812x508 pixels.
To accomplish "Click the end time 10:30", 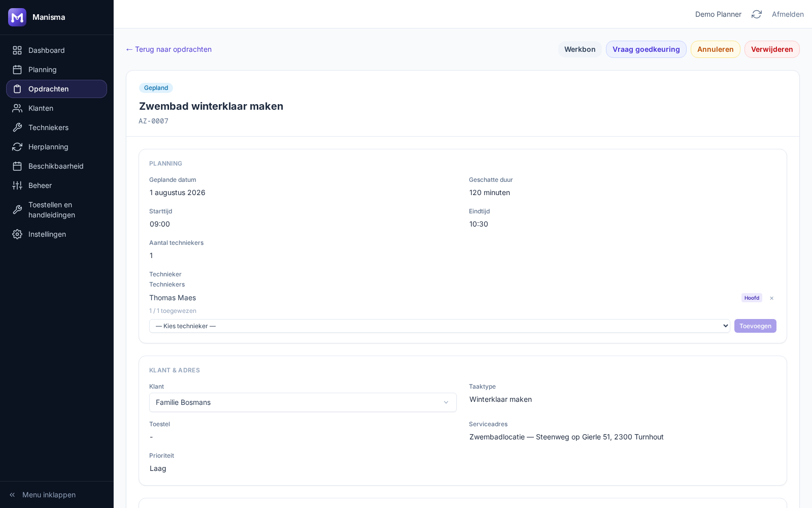I will click(x=479, y=224).
